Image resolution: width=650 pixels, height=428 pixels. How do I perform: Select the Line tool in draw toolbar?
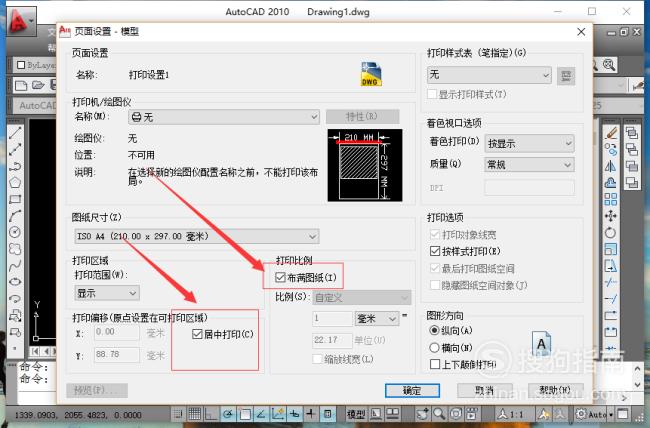15,133
